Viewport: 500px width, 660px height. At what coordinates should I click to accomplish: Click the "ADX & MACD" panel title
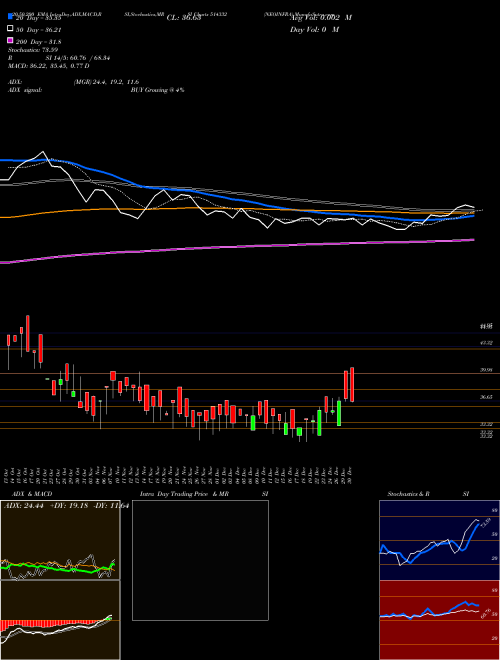tap(32, 494)
